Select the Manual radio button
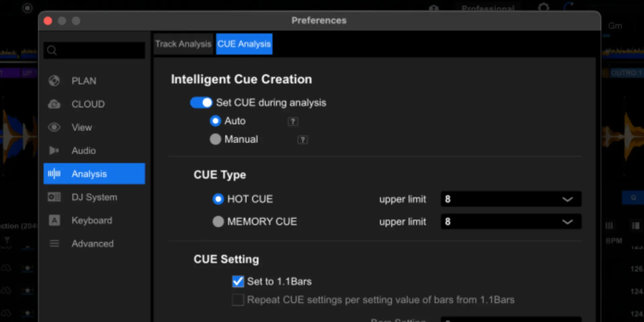644x322 pixels. 215,139
